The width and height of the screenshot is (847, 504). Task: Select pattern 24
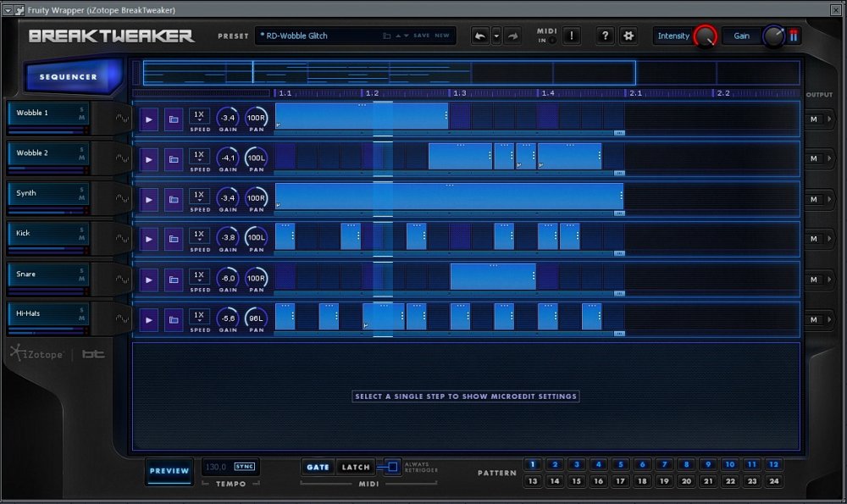coord(773,481)
